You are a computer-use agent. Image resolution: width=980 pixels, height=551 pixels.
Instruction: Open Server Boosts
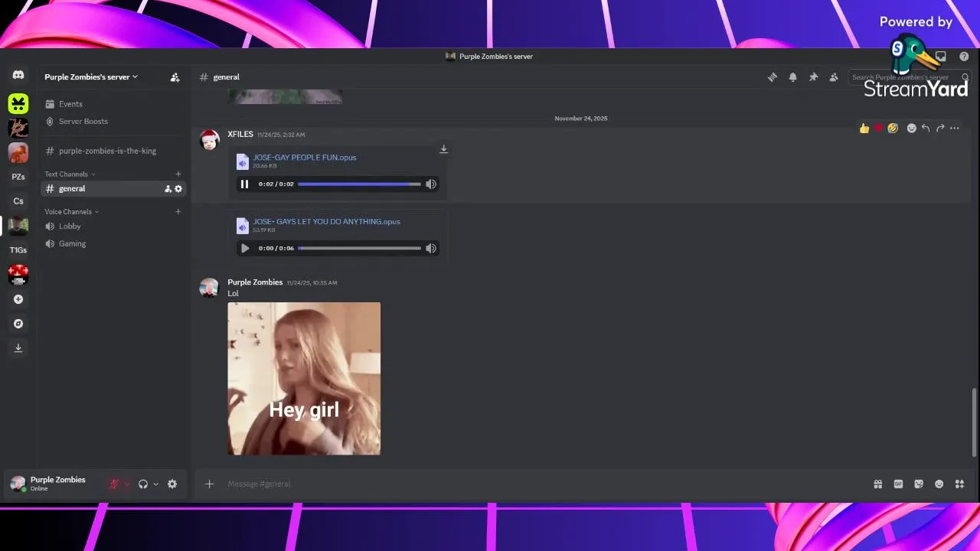point(113,122)
